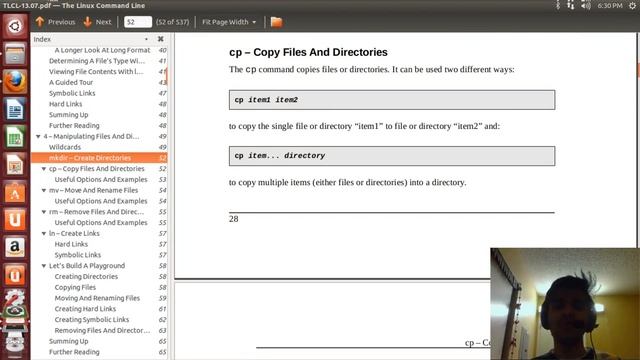
Task: Jump to 'A Guided Tour' index entry
Action: (71, 82)
